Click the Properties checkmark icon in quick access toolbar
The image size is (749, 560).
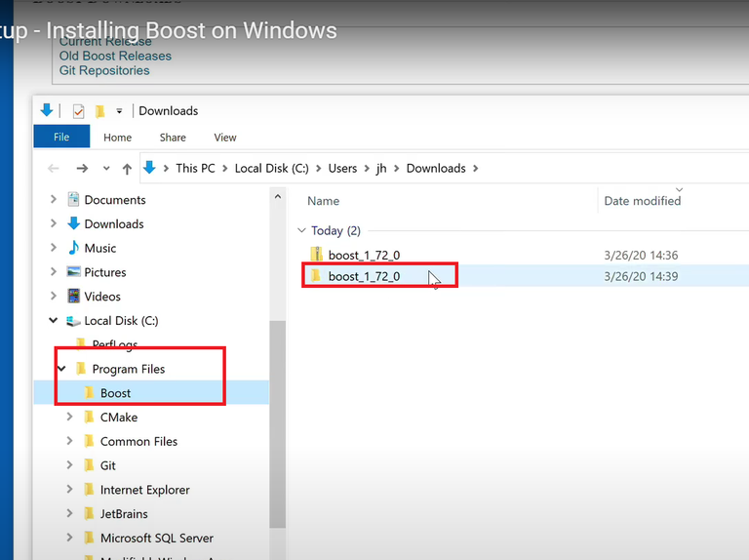78,111
